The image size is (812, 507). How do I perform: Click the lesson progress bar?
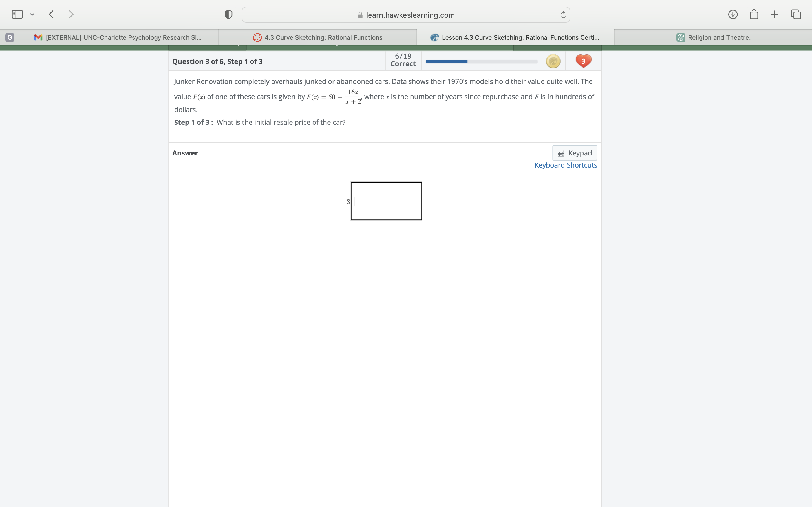(481, 61)
